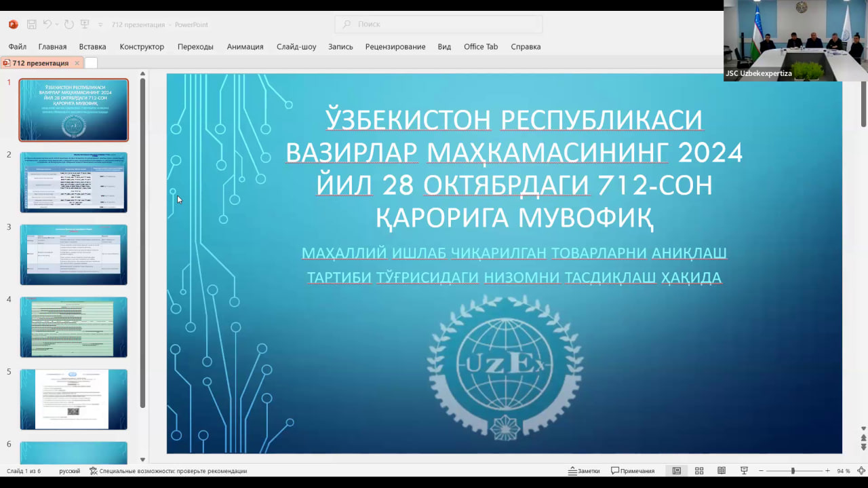Open the Рецензирование ribbon tab
The height and width of the screenshot is (488, 868).
395,47
